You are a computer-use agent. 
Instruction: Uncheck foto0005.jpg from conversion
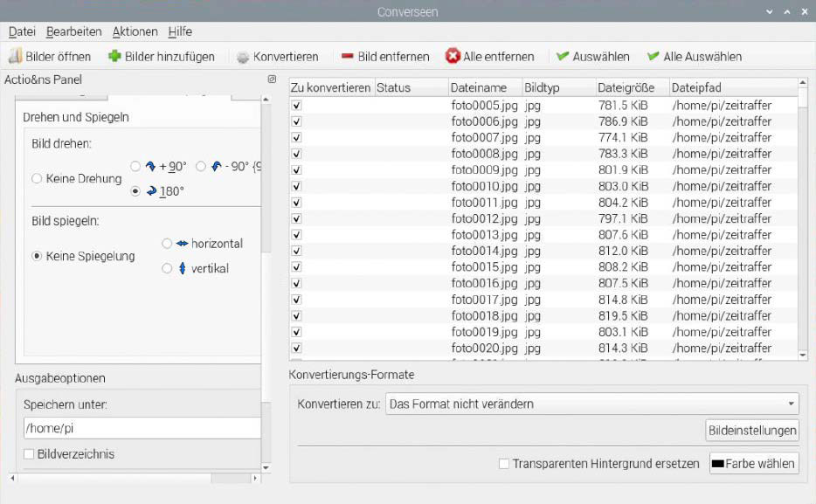pos(296,103)
